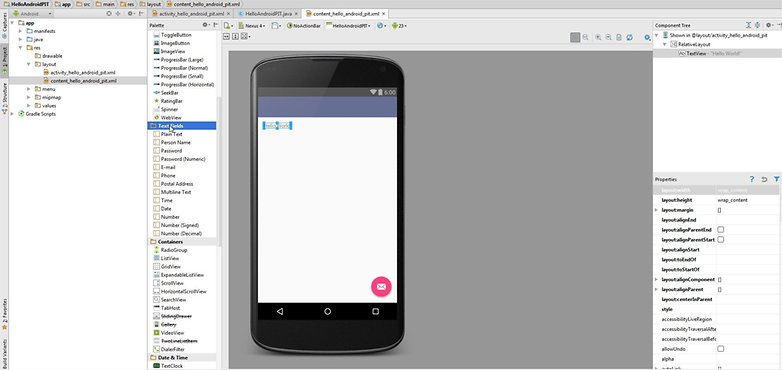This screenshot has height=370, width=782.
Task: Select content_hello_android_pit.xml editor tab
Action: click(x=345, y=13)
